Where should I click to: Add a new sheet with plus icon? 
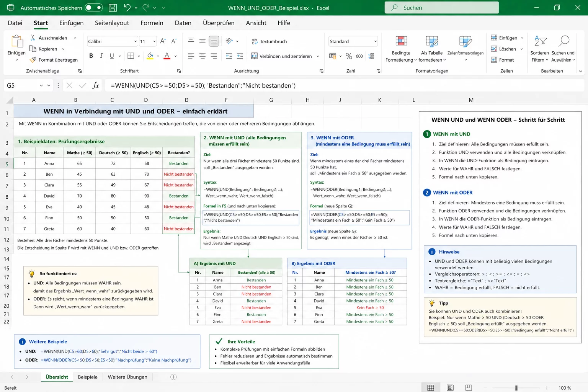tap(173, 377)
